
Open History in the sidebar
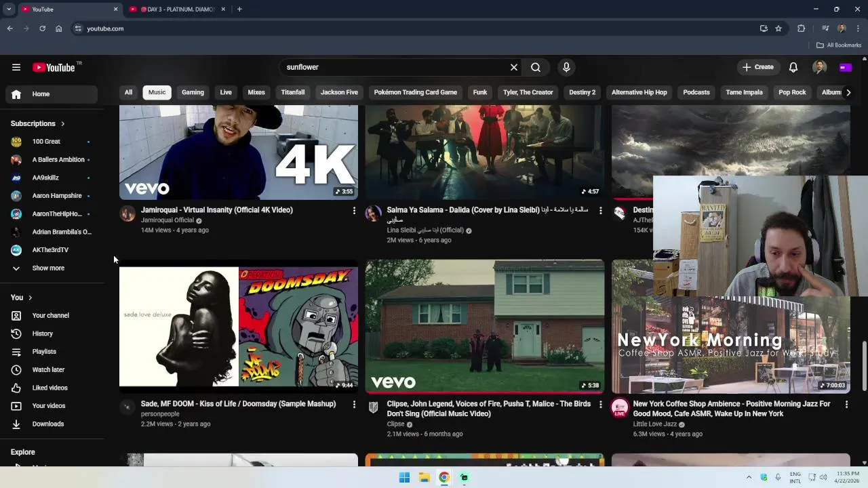tap(52, 333)
